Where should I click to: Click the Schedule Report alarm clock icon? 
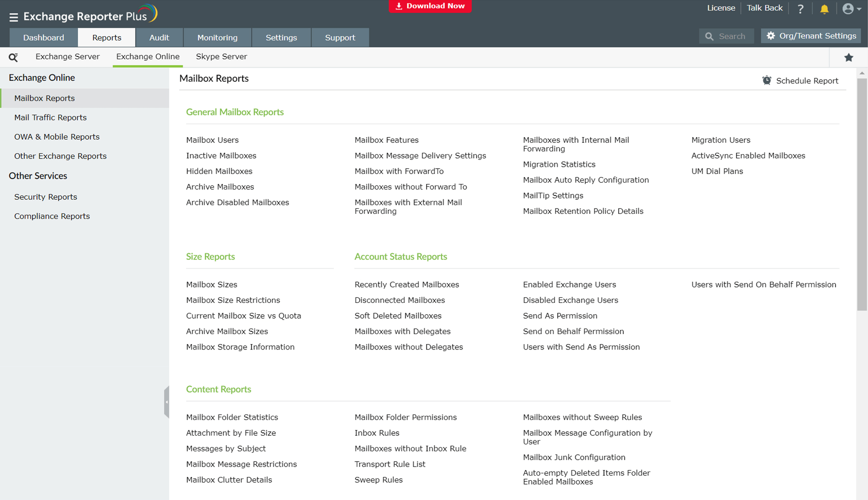[767, 80]
